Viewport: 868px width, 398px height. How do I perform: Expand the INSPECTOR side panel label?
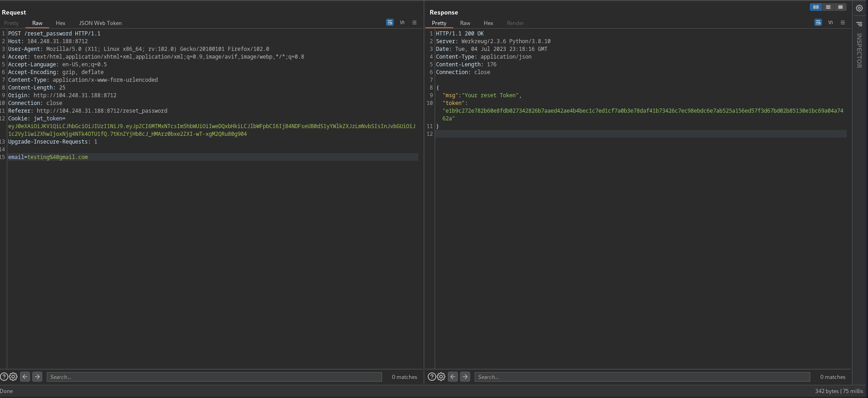pos(859,50)
